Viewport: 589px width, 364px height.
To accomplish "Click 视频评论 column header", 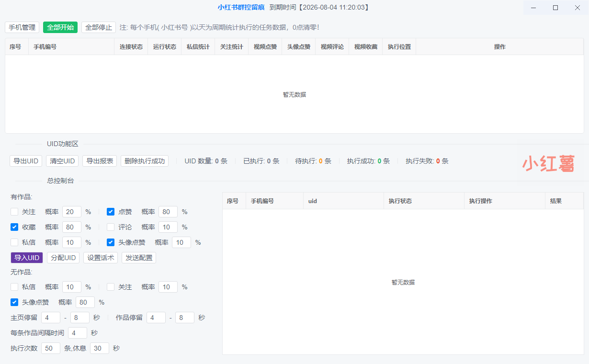I will pyautogui.click(x=332, y=47).
